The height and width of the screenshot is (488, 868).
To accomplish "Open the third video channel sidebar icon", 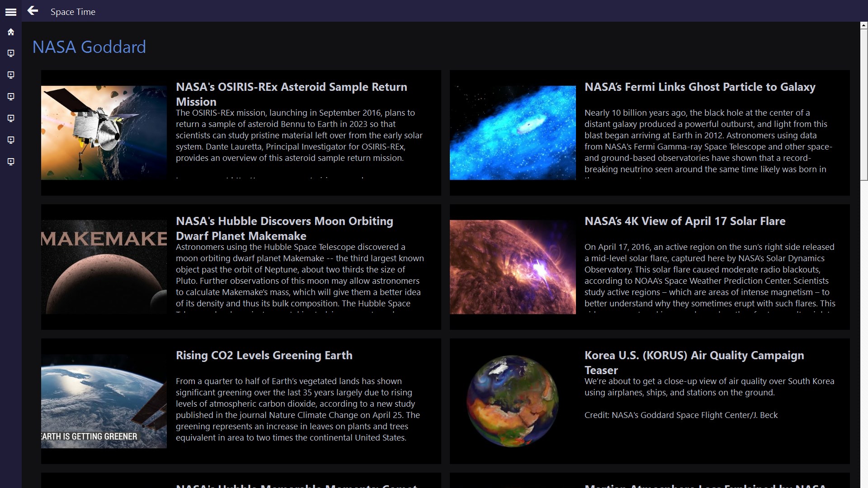I will click(x=11, y=97).
